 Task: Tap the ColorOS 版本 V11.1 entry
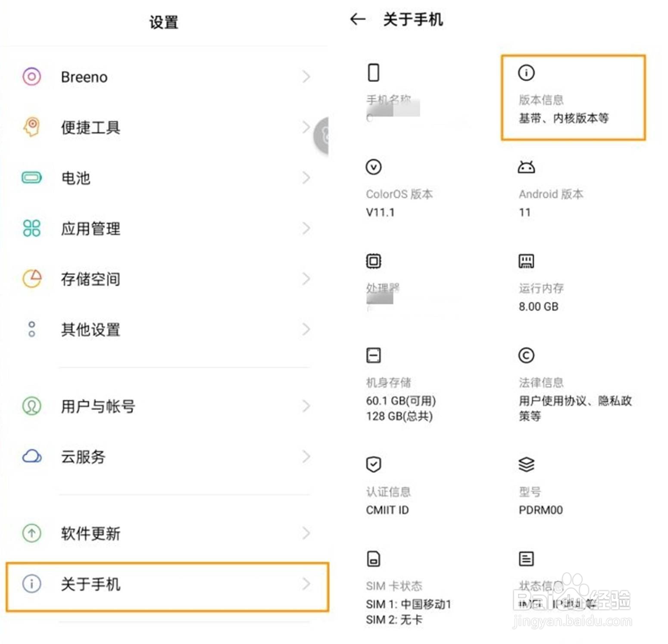pyautogui.click(x=399, y=202)
